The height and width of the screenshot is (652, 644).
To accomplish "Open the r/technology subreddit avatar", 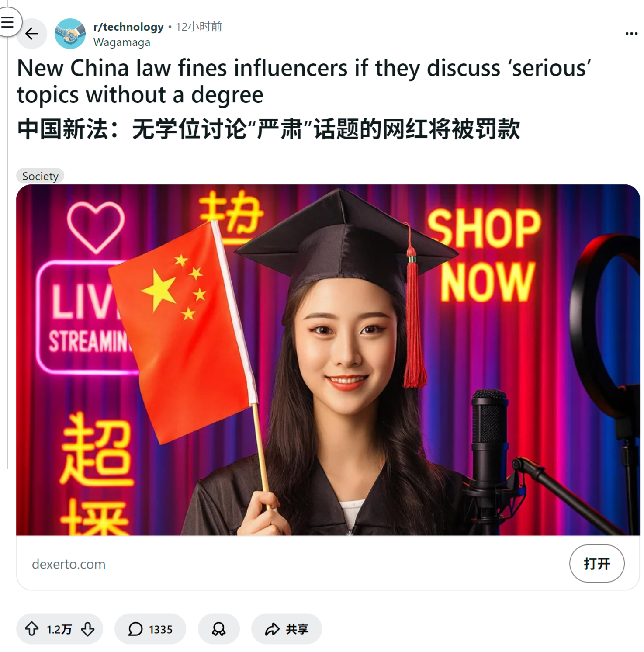I will coord(70,34).
